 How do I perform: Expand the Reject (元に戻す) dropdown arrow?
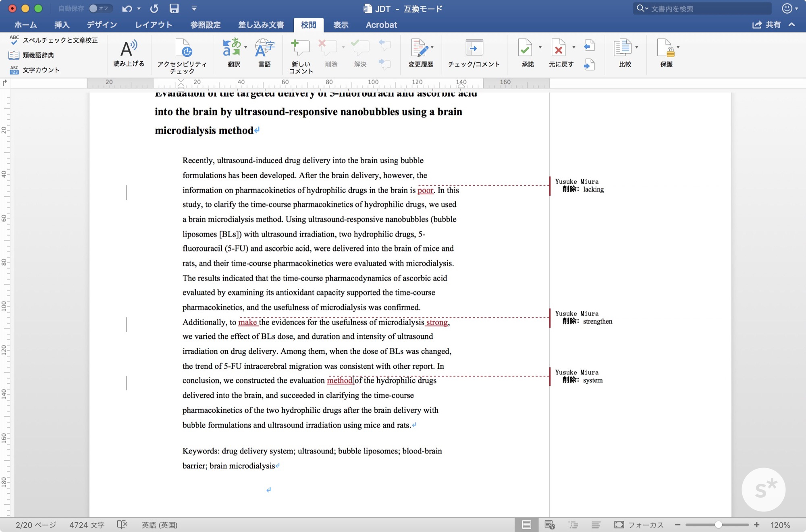tap(574, 47)
